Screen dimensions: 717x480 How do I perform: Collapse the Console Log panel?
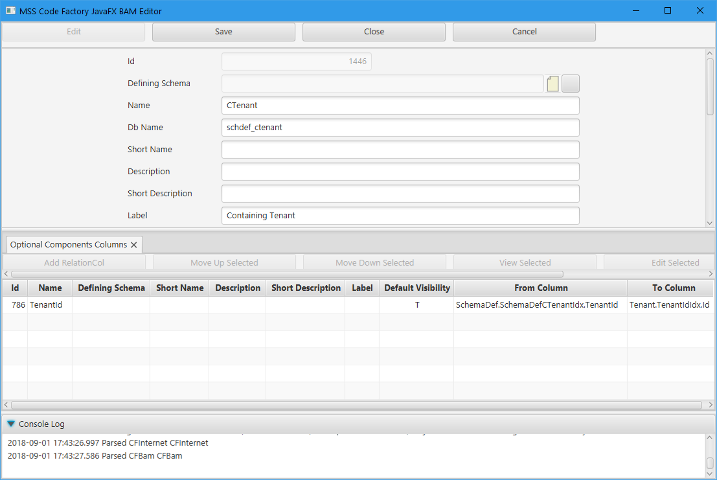11,424
